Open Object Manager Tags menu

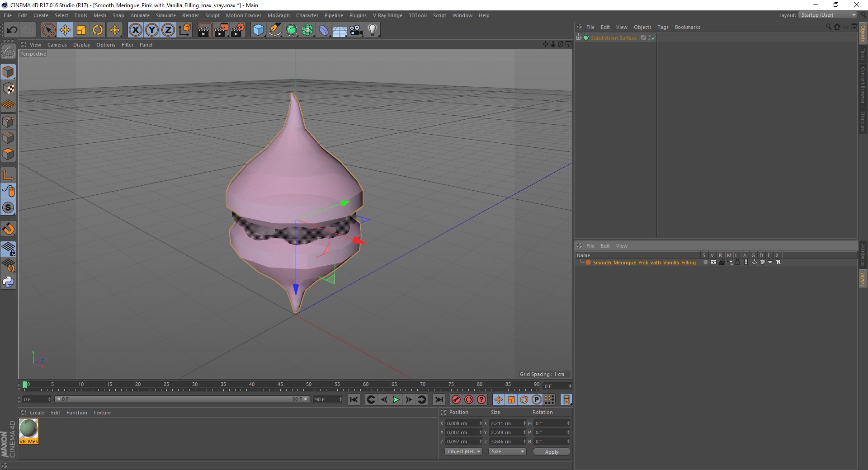(x=663, y=27)
